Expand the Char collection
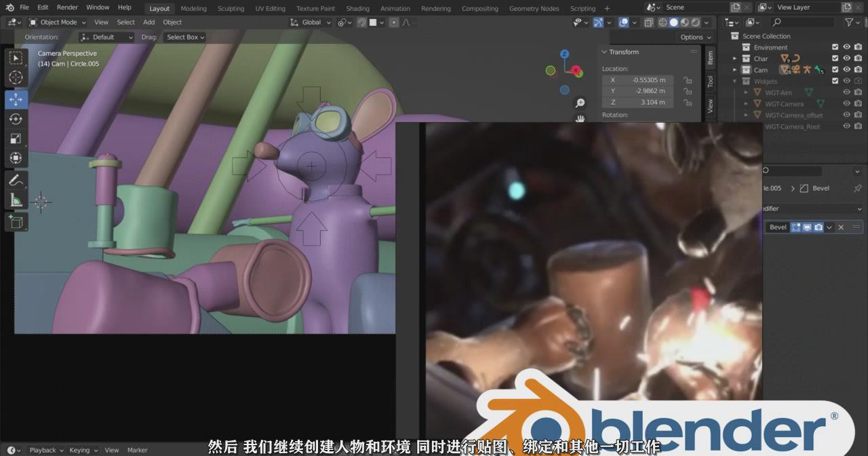The image size is (868, 456). coord(734,58)
